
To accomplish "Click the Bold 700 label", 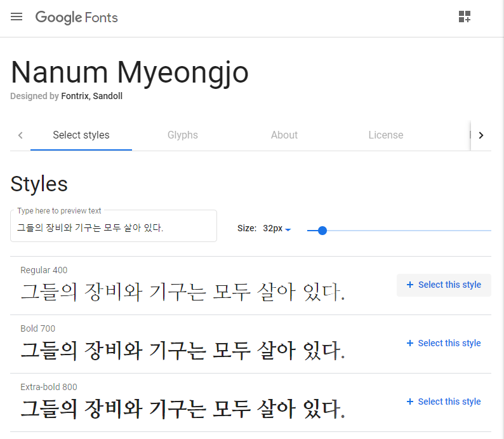I will click(x=37, y=328).
